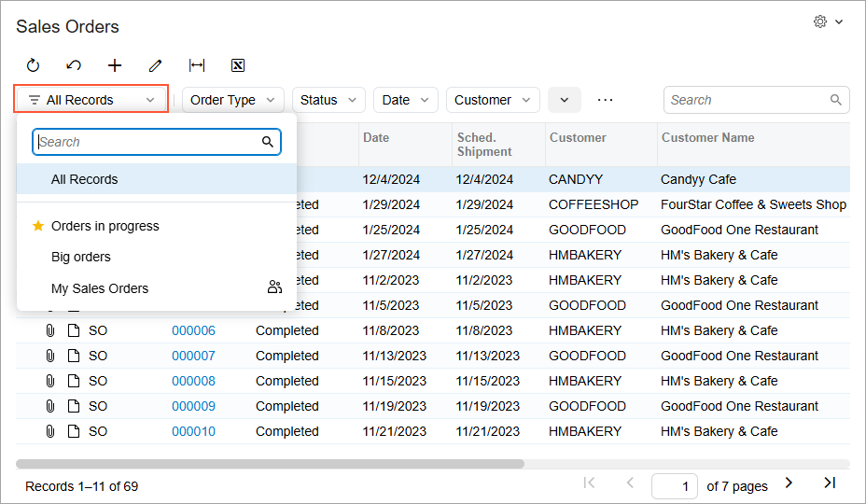Screen dimensions: 866x504
Task: Click the Fit to screen columns icon
Action: click(x=197, y=65)
